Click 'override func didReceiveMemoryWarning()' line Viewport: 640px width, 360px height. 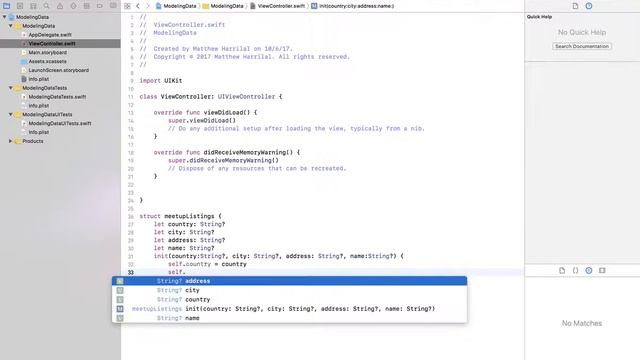pyautogui.click(x=227, y=152)
